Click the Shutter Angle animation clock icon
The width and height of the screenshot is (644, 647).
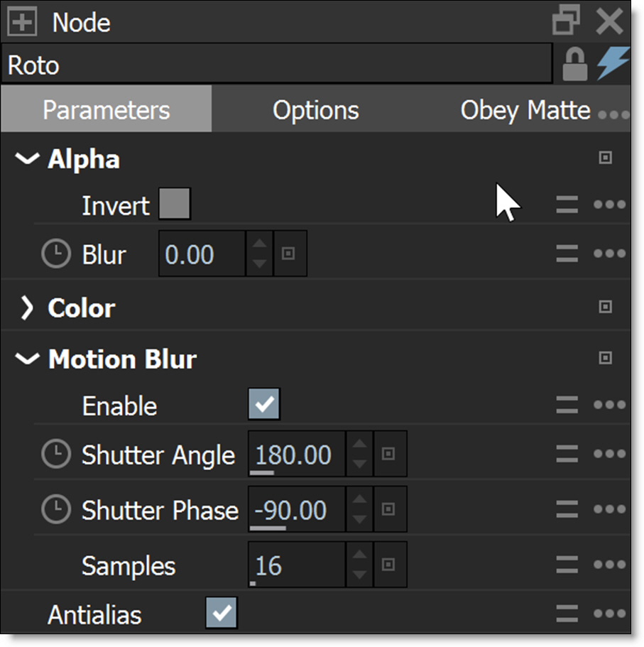point(56,455)
